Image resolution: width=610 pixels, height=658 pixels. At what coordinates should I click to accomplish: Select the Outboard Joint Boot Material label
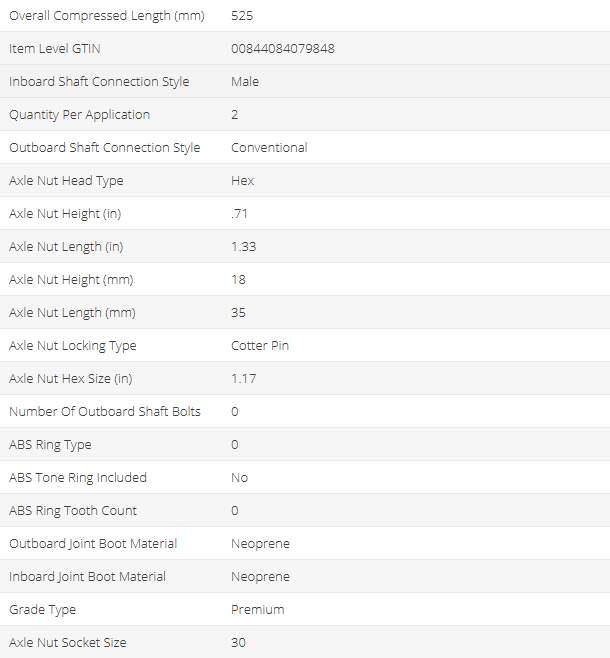tap(93, 544)
